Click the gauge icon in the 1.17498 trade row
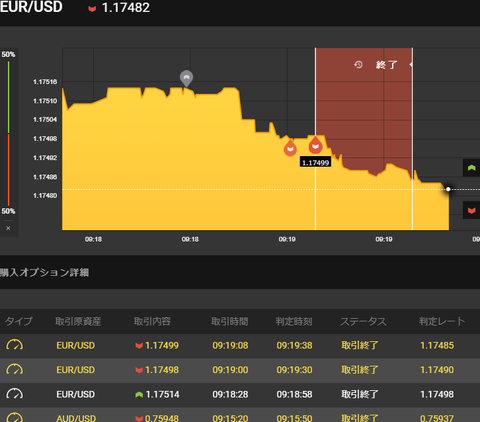The height and width of the screenshot is (422, 480). click(x=15, y=370)
